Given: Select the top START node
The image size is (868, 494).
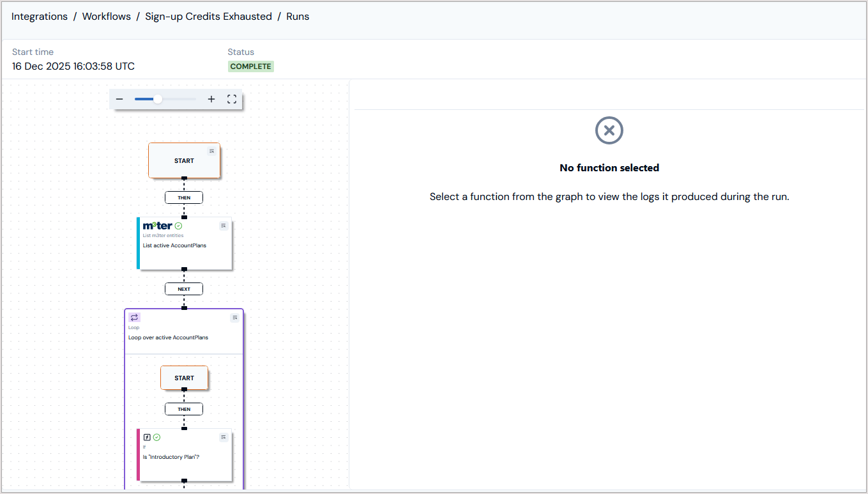Looking at the screenshot, I should point(184,160).
